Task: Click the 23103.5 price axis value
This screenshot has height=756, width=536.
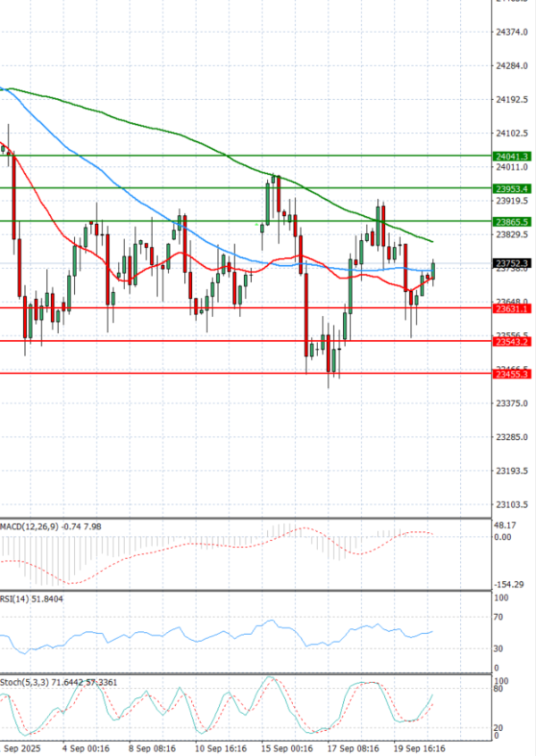Action: click(512, 505)
